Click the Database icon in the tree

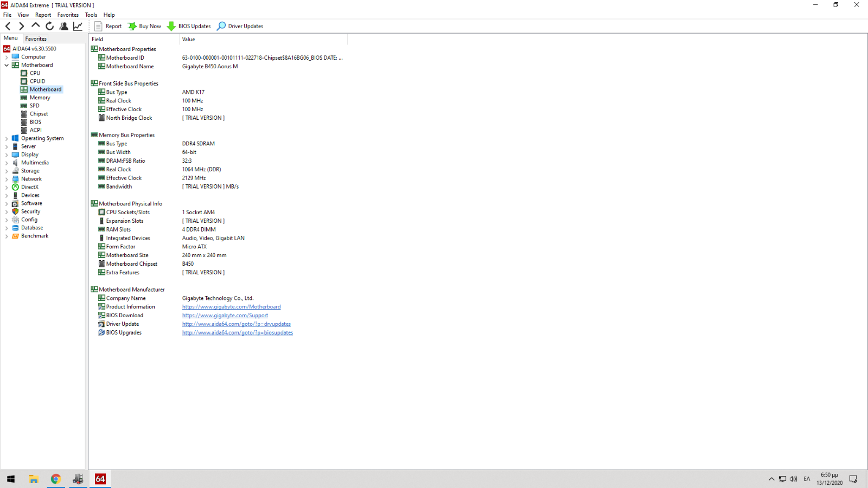pyautogui.click(x=15, y=228)
